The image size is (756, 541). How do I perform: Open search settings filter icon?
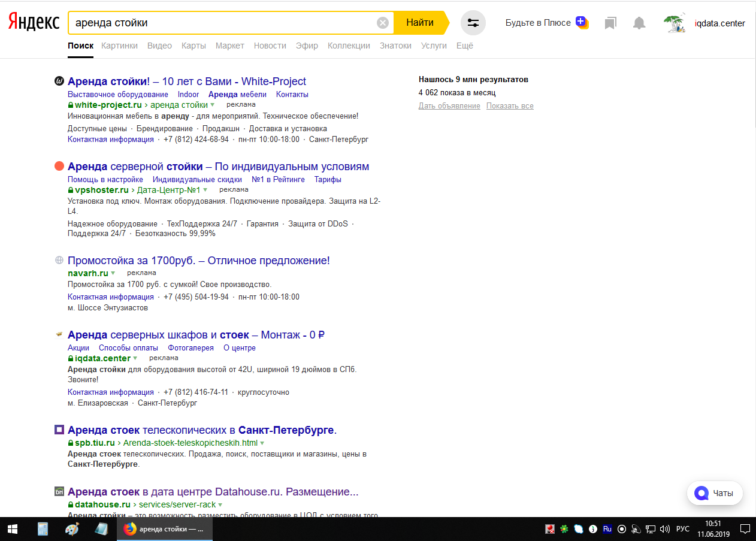[x=473, y=23]
